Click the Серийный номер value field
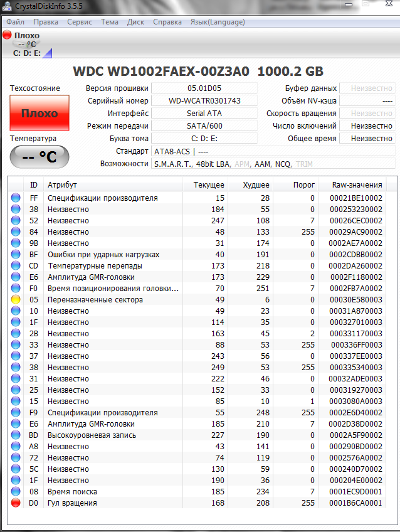 click(204, 101)
